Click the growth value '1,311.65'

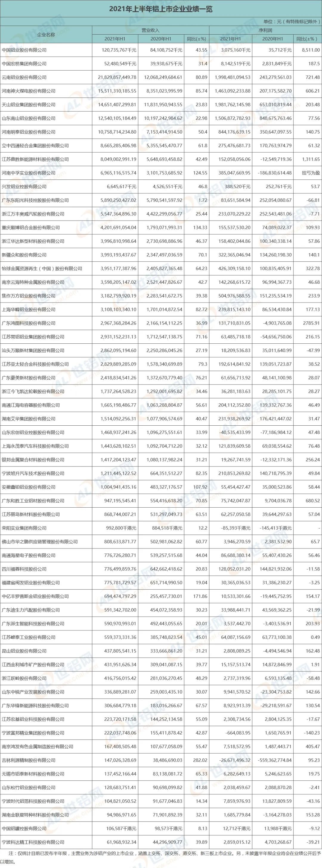tap(311, 159)
